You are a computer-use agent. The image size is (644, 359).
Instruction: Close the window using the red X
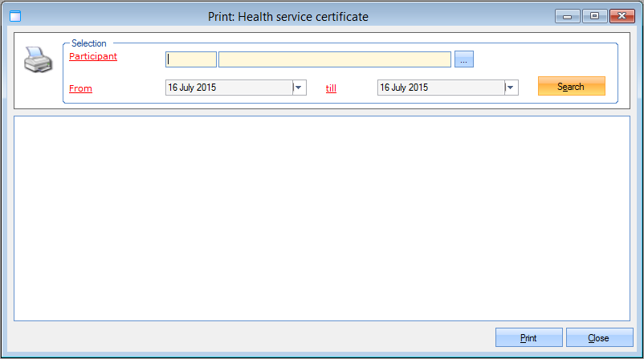(622, 16)
